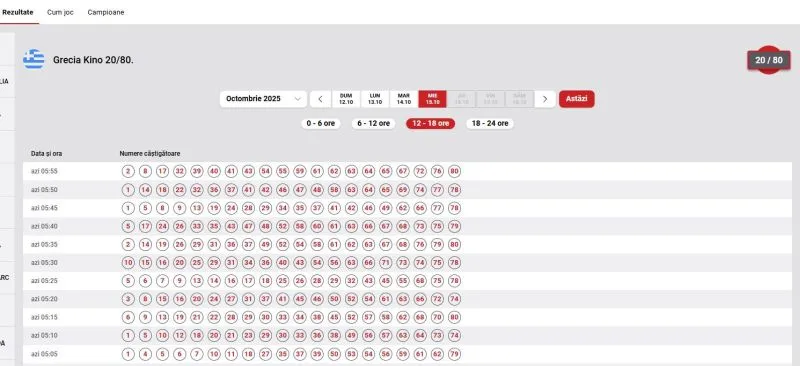Select the azi 05:05 draw time
Viewport: 800px width, 366px height.
(44, 354)
